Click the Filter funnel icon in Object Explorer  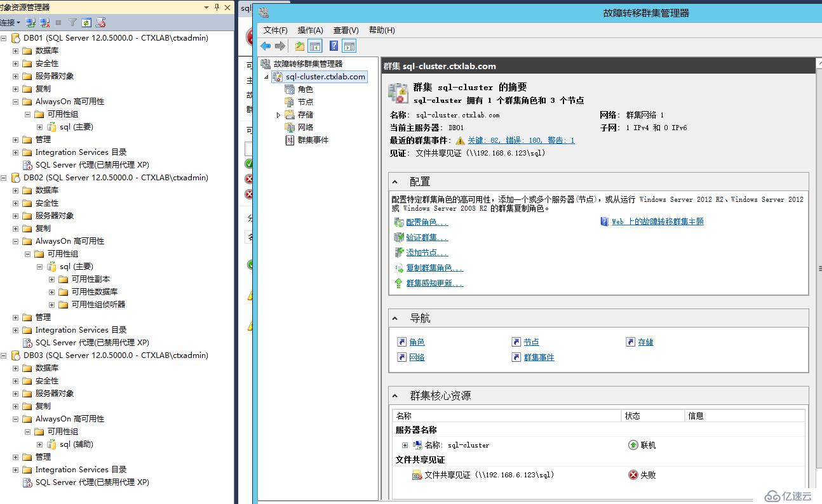click(72, 22)
